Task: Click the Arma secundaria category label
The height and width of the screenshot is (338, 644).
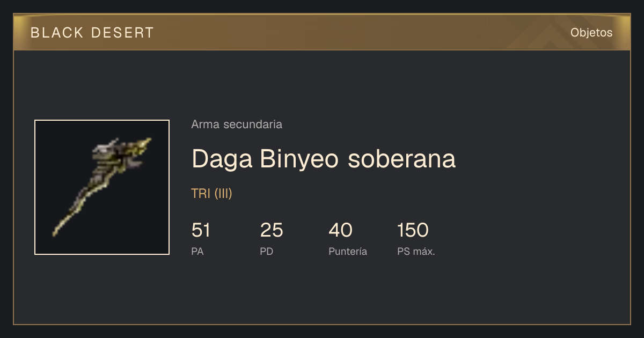Action: 237,124
